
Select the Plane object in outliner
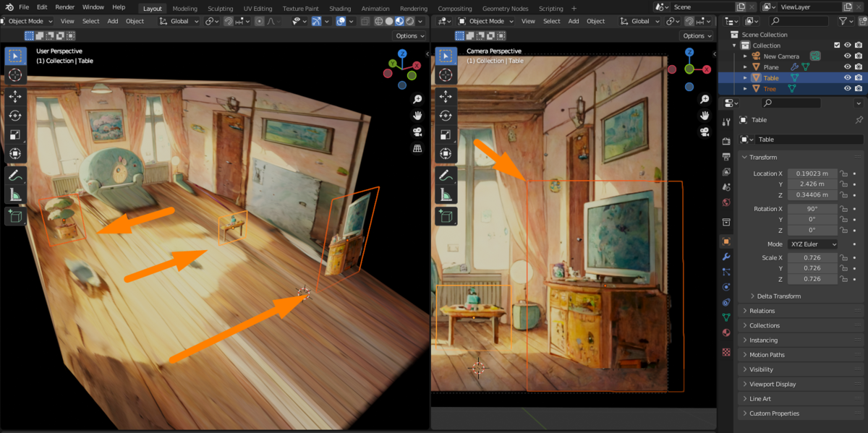point(771,67)
